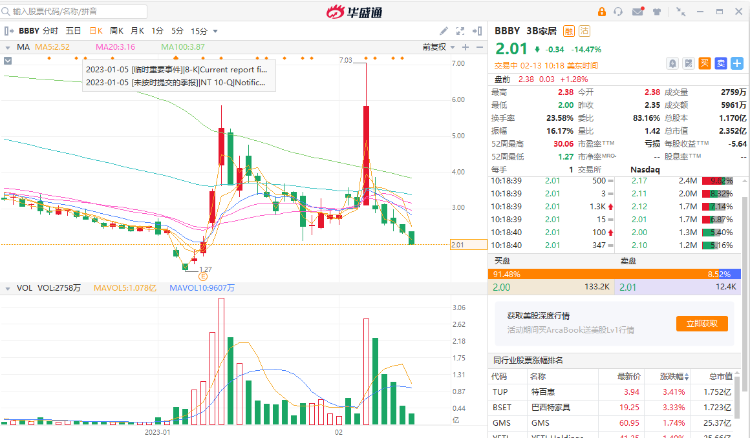Zoom in chart with plus icon
The image size is (750, 438).
[x=465, y=47]
